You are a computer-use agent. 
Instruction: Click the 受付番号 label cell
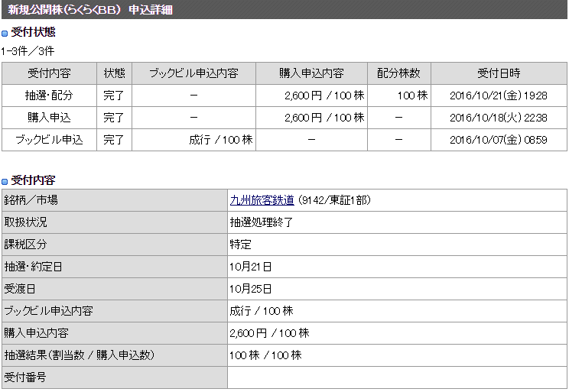click(x=115, y=377)
